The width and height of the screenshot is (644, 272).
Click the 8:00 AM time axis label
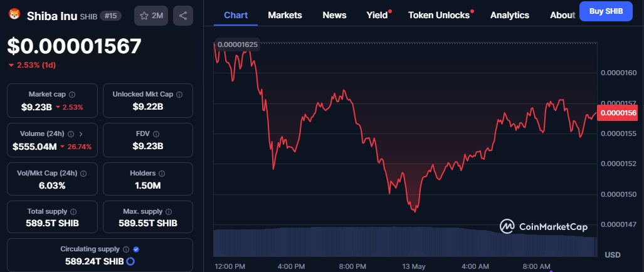[x=536, y=266]
